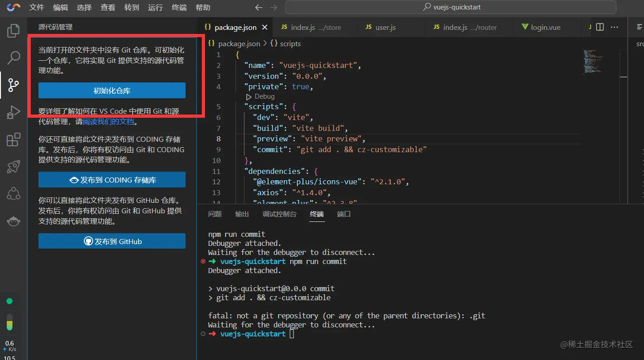Image resolution: width=644 pixels, height=360 pixels.
Task: Click the 源代码管理 panel title
Action: [55, 27]
